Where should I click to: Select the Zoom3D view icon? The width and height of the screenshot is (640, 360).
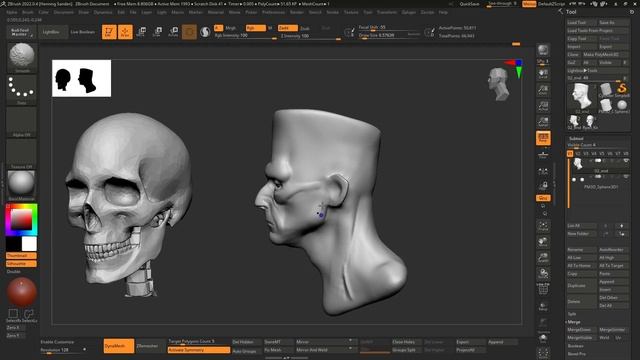point(543,258)
